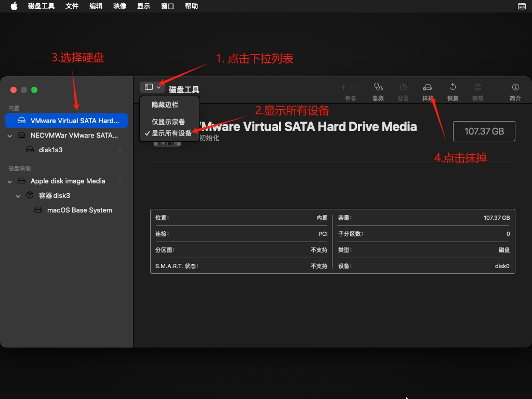Eject Apple disk image Media
This screenshot has height=399, width=532.
[x=120, y=181]
